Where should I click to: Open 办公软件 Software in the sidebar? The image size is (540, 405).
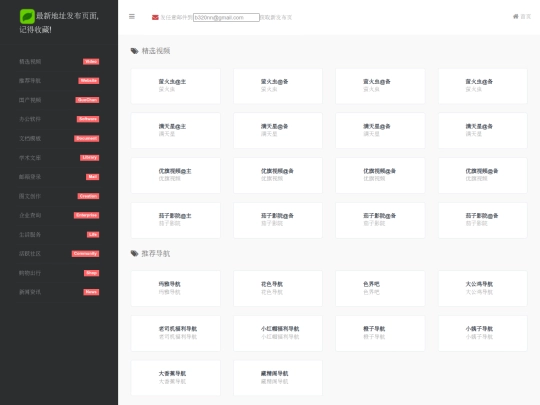click(59, 119)
